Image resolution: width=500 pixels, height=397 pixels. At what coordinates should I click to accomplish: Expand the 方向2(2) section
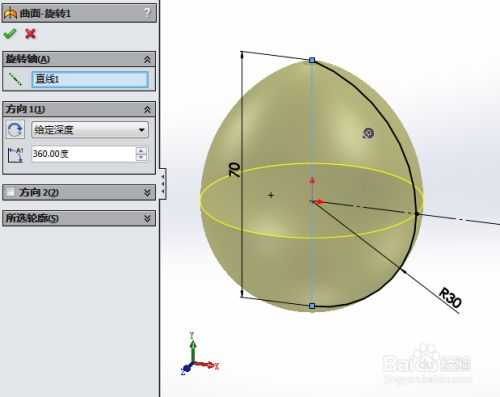pyautogui.click(x=147, y=193)
